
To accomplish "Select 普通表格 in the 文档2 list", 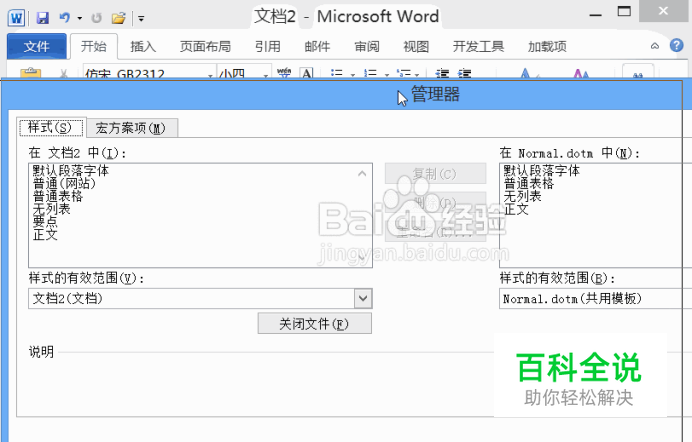I will (57, 196).
